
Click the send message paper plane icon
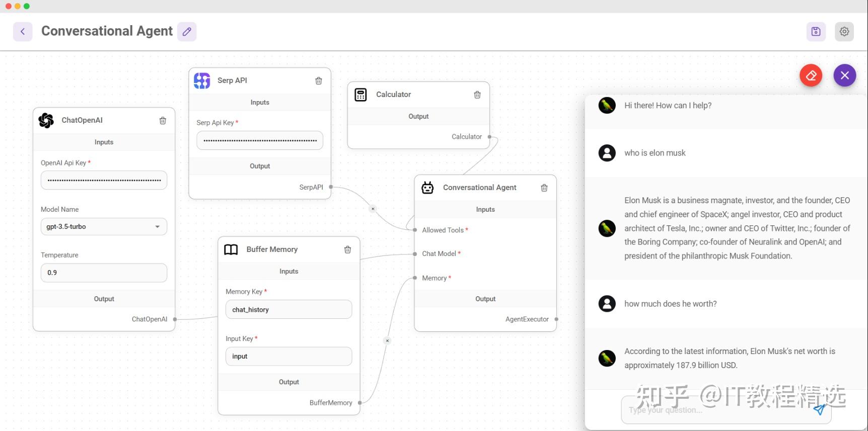(x=819, y=410)
